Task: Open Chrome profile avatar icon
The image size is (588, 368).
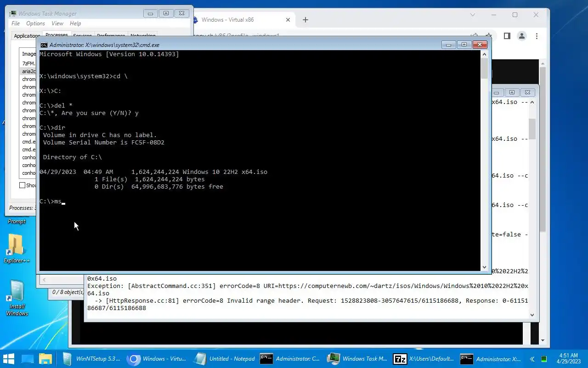Action: (521, 36)
